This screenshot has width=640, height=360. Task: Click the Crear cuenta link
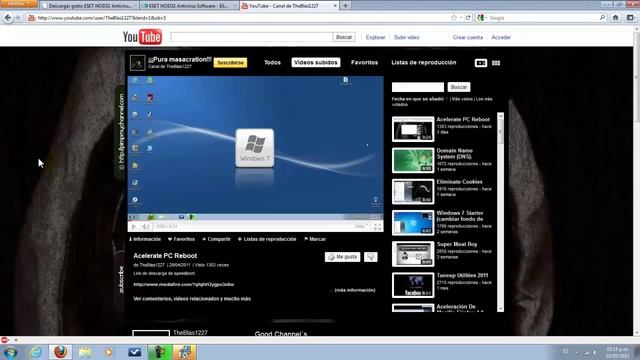[468, 37]
